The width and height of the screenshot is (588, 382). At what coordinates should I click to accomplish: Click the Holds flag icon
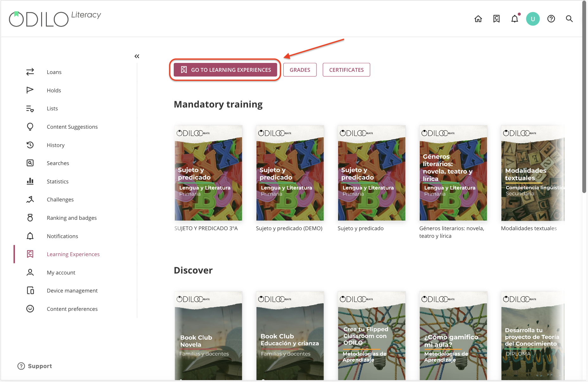point(30,90)
